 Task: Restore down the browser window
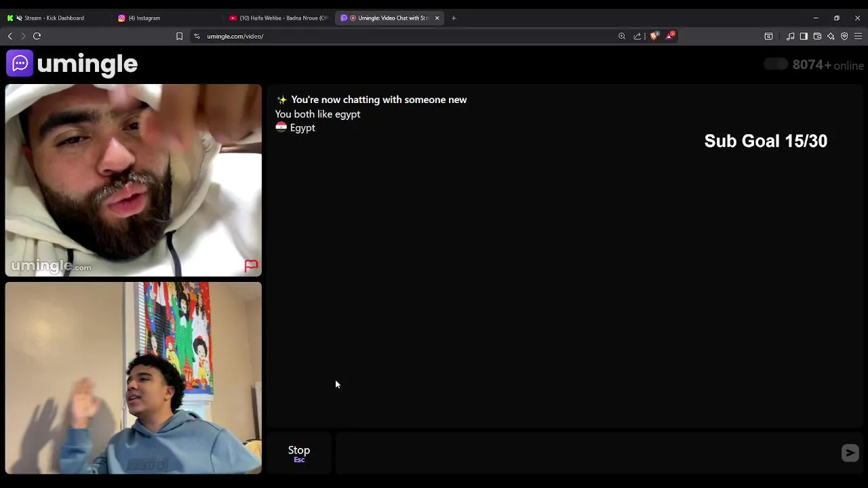click(837, 18)
